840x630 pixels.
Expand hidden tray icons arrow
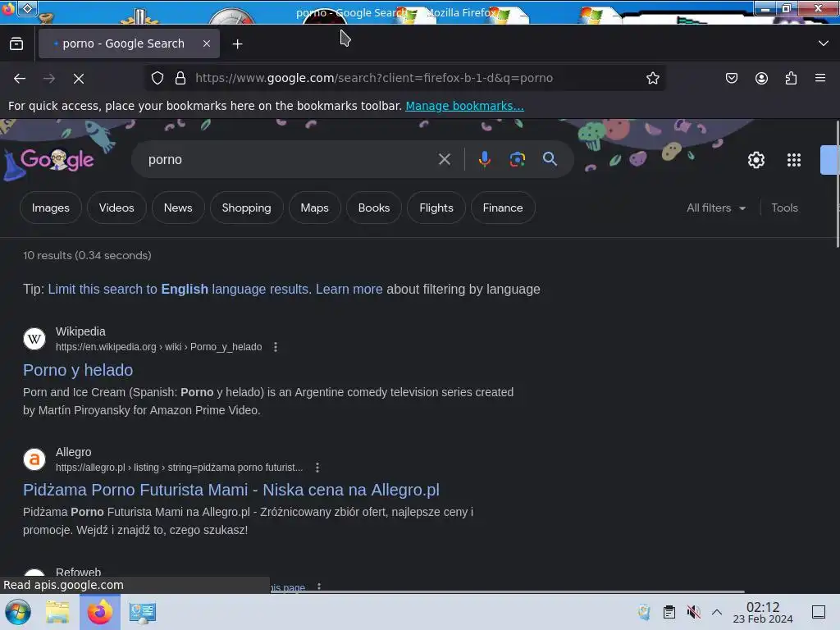point(717,612)
